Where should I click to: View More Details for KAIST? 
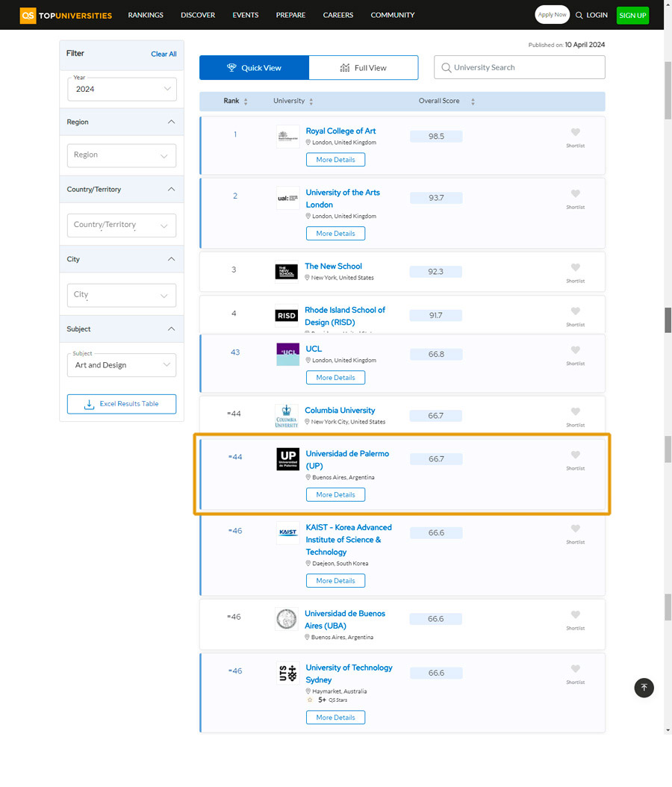pos(336,581)
